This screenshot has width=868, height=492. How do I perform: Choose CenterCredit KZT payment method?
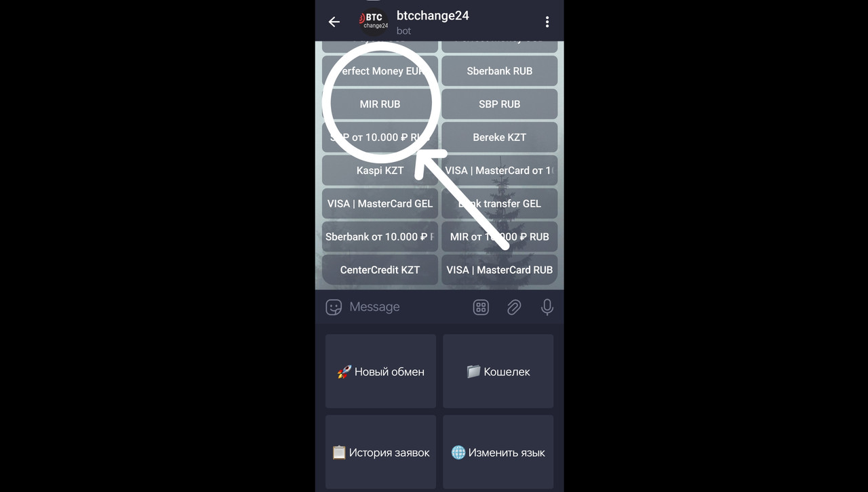coord(380,270)
